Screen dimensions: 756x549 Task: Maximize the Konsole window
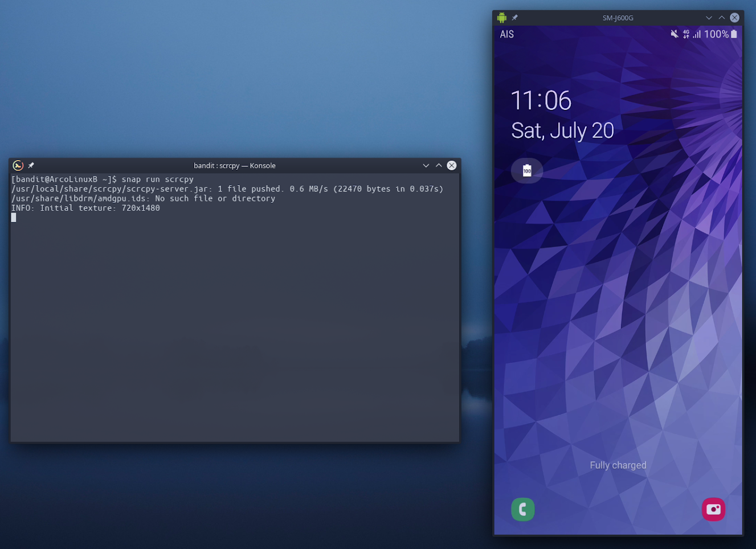coord(439,166)
